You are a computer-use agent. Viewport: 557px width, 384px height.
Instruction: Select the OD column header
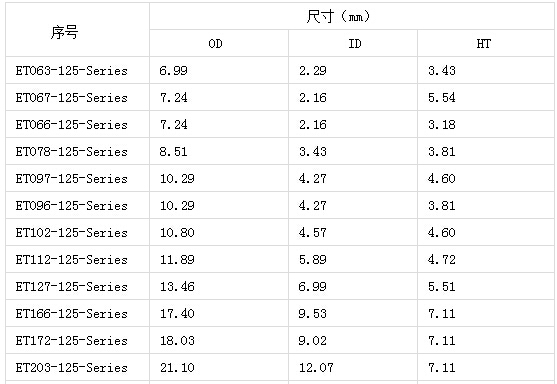[x=215, y=44]
